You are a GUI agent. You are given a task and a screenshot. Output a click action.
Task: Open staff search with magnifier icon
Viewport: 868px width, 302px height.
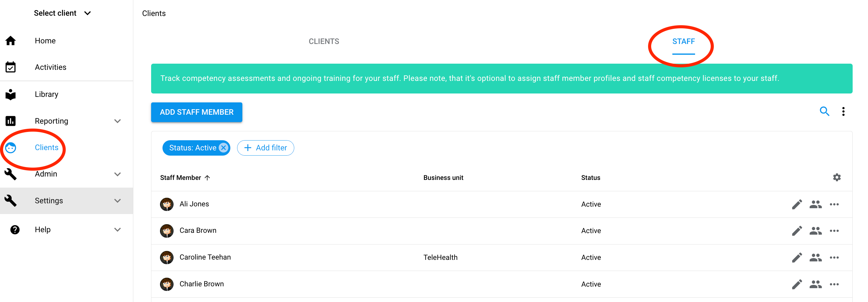click(824, 111)
